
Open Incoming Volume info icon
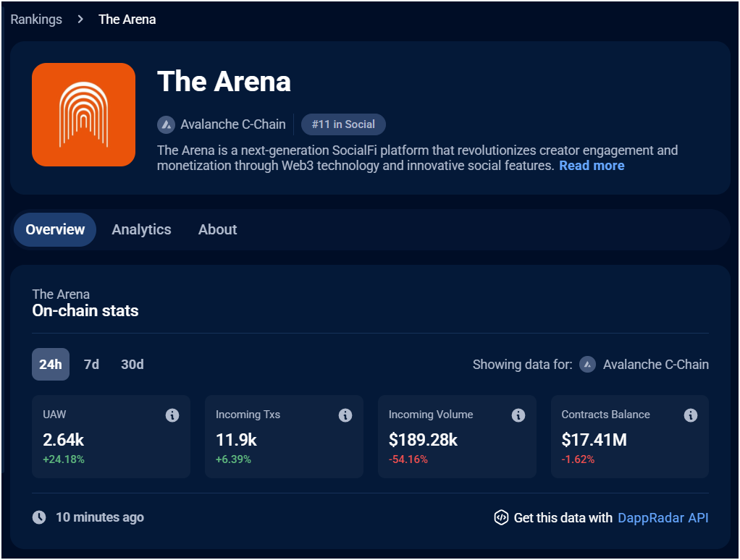point(518,415)
